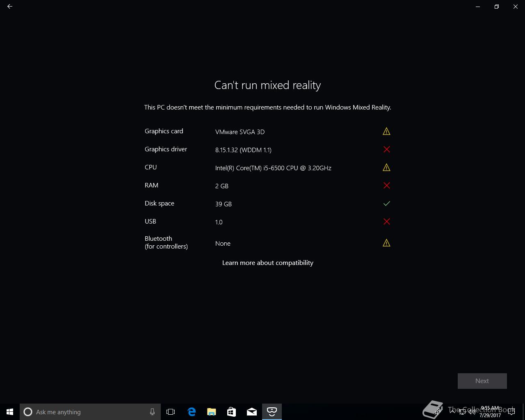Screen dimensions: 525x420
Task: Click the CPU row label
Action: pyautogui.click(x=151, y=167)
